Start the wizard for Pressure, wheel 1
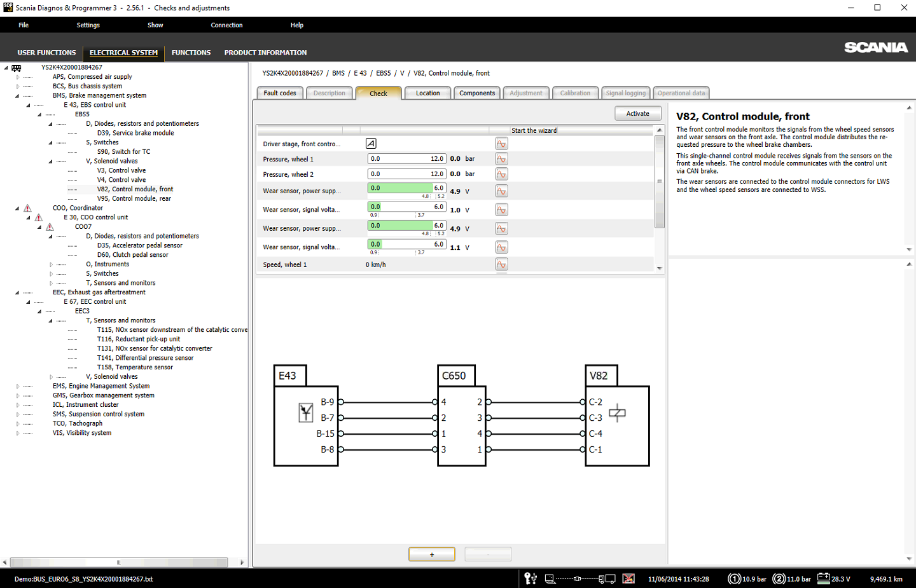The width and height of the screenshot is (916, 588). point(501,160)
